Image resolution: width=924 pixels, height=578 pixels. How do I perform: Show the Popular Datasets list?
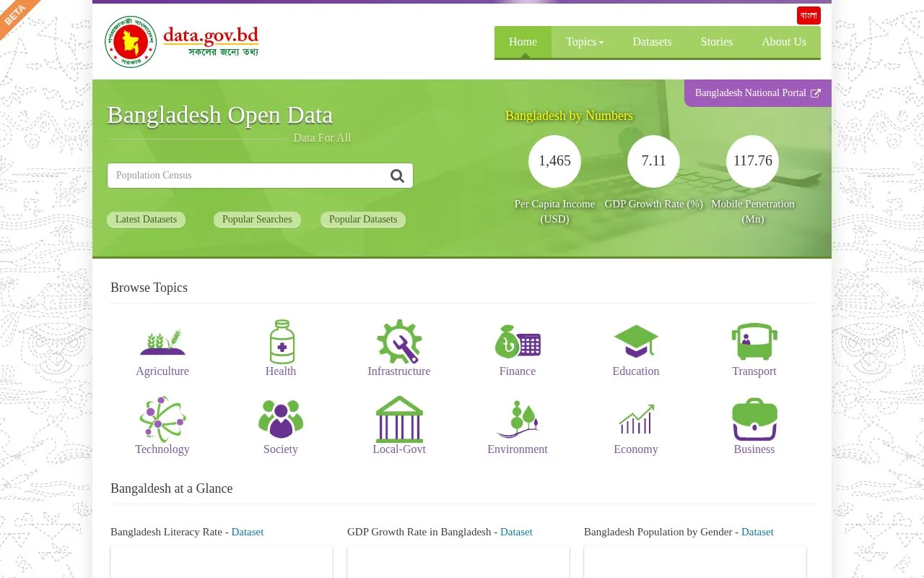(x=363, y=220)
